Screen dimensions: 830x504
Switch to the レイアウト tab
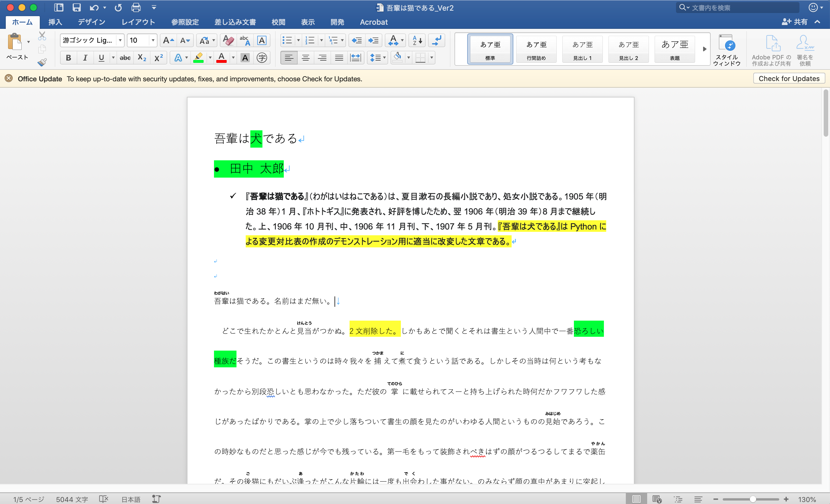(138, 22)
